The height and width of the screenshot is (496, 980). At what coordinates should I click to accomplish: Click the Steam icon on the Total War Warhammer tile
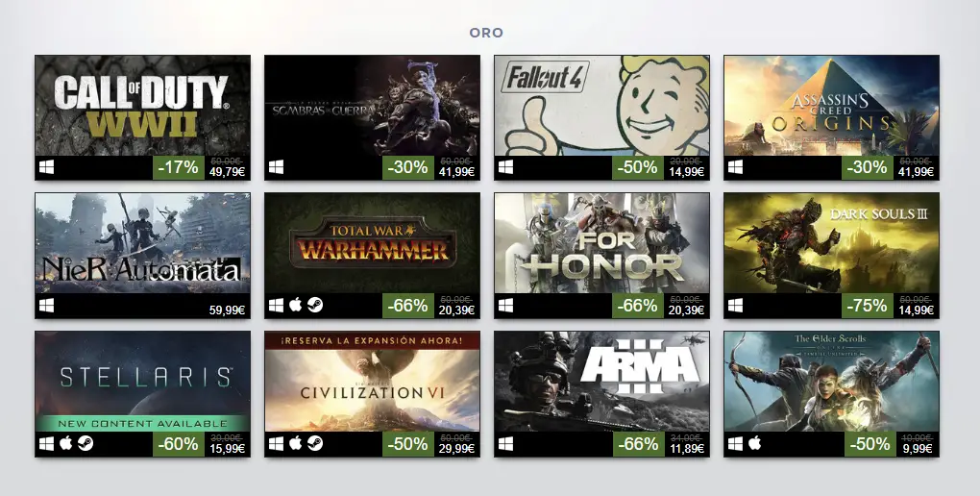click(315, 306)
